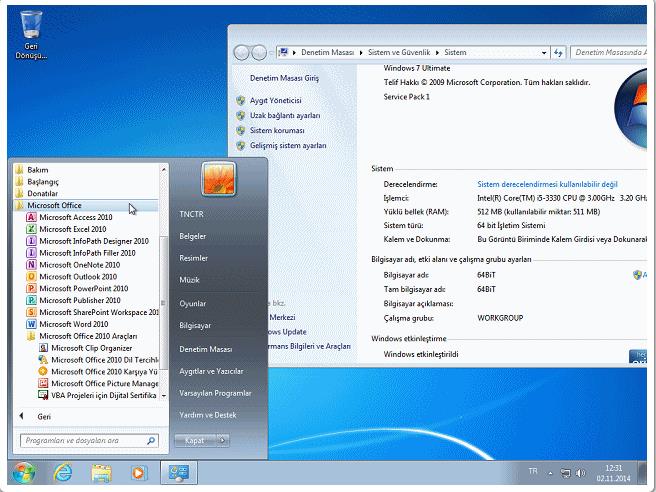Click Windows Media Player taskbar icon
The image size is (656, 492).
click(x=140, y=471)
